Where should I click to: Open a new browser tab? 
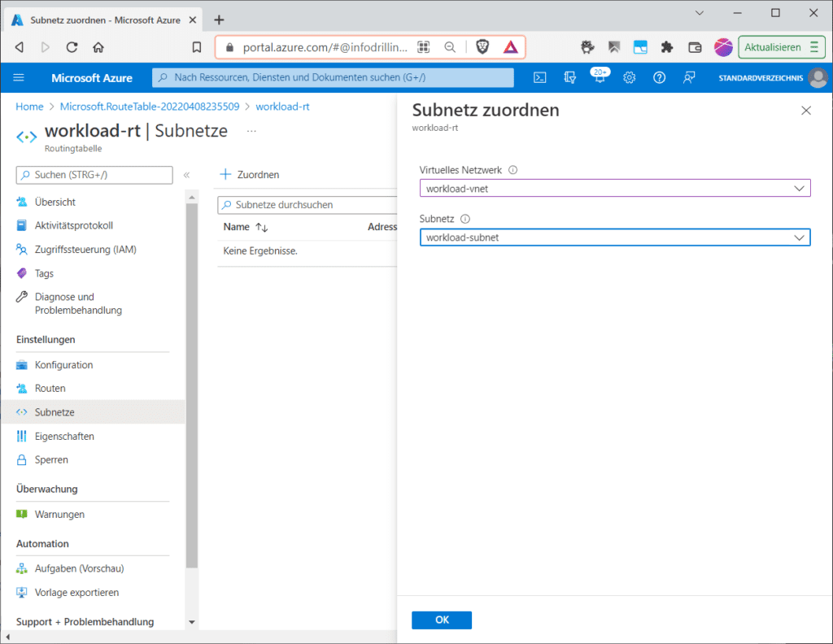point(219,20)
